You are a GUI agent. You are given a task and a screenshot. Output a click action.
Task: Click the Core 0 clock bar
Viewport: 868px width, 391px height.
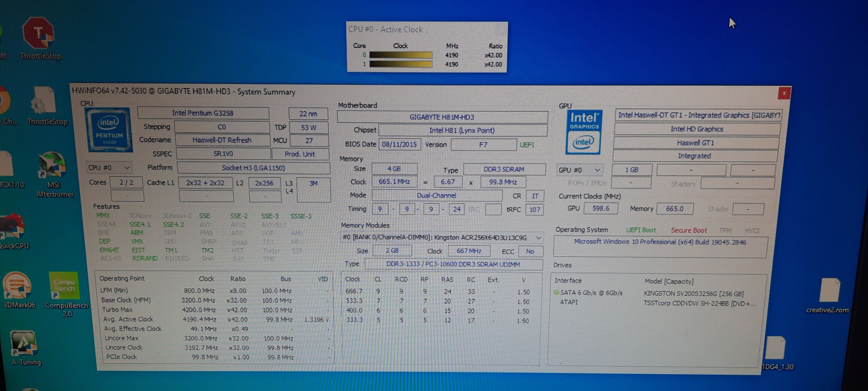400,55
